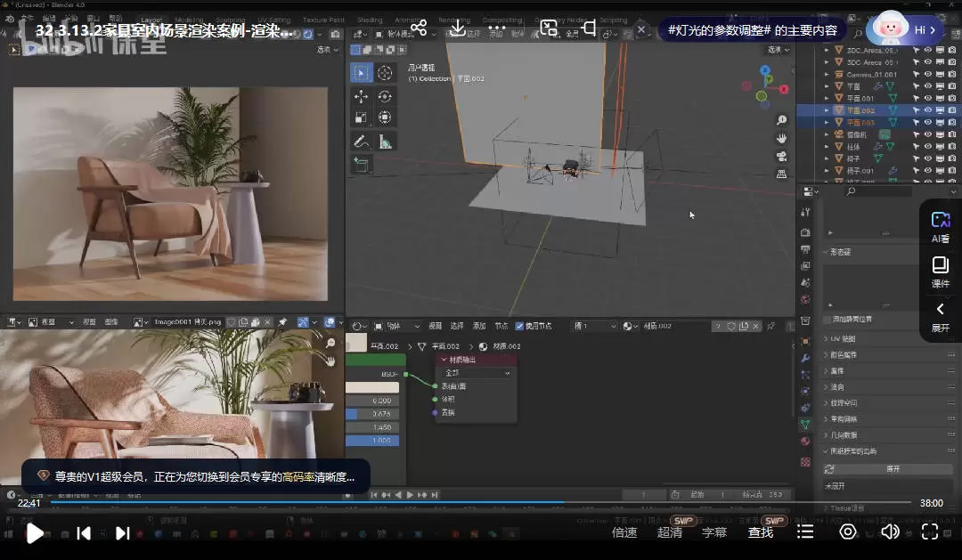Click the viewport pan hand icon
Screen dimensions: 962x560
782,138
